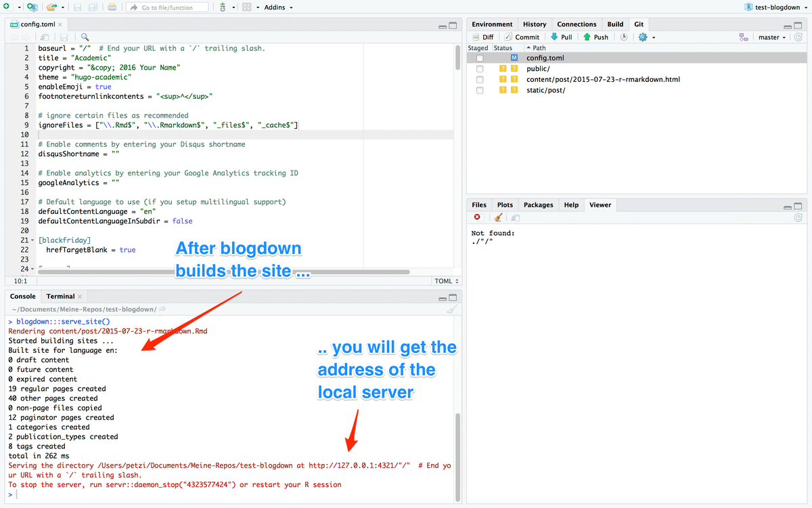Viewport: 812px width, 508px height.
Task: Stage the static/post/ folder
Action: (480, 90)
